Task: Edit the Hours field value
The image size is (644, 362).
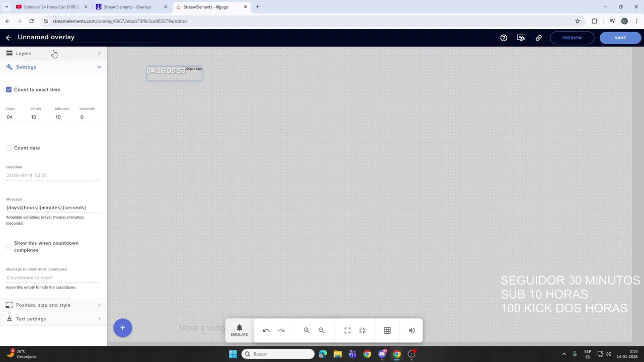Action: point(40,117)
